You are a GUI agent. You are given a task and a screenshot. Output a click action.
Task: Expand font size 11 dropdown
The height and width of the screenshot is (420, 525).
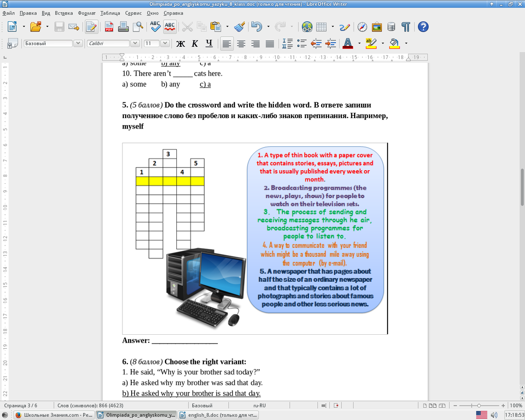click(x=165, y=43)
